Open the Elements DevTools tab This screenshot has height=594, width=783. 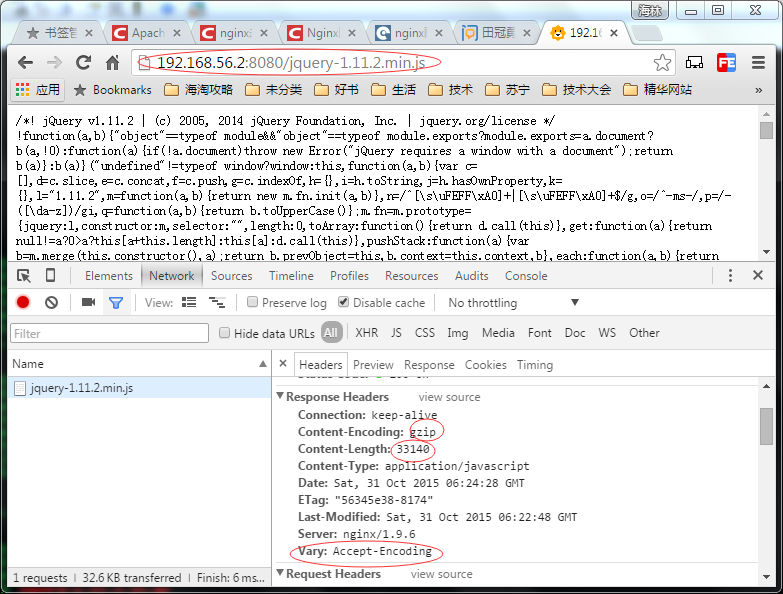108,276
